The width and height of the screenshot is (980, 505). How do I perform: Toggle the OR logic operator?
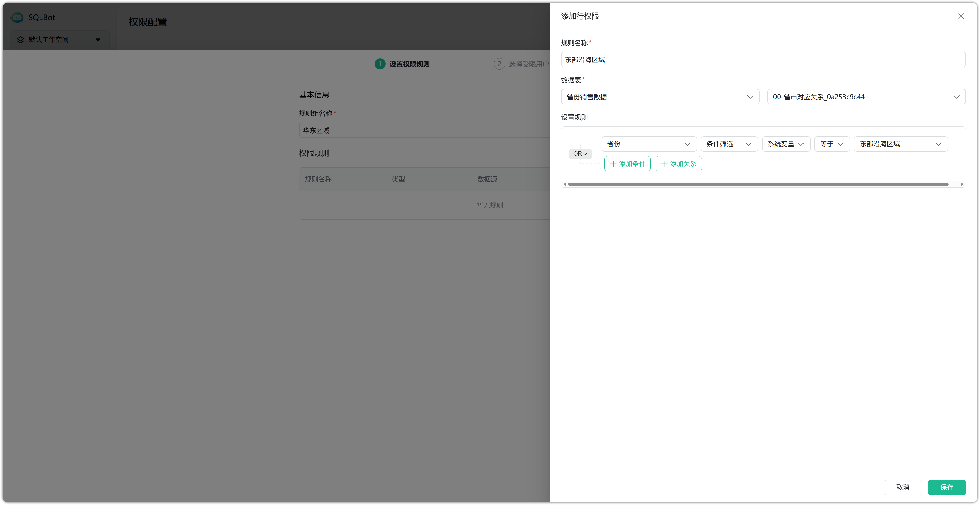[x=580, y=154]
